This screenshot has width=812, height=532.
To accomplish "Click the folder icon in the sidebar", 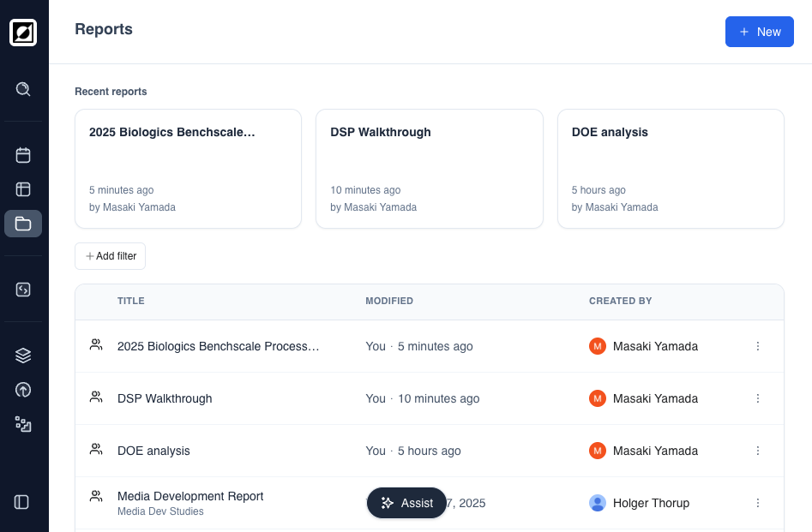I will click(x=23, y=224).
